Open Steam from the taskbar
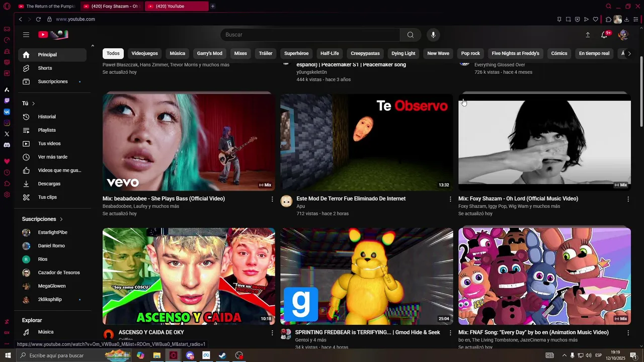Viewport: 644px width, 362px height. (222, 355)
